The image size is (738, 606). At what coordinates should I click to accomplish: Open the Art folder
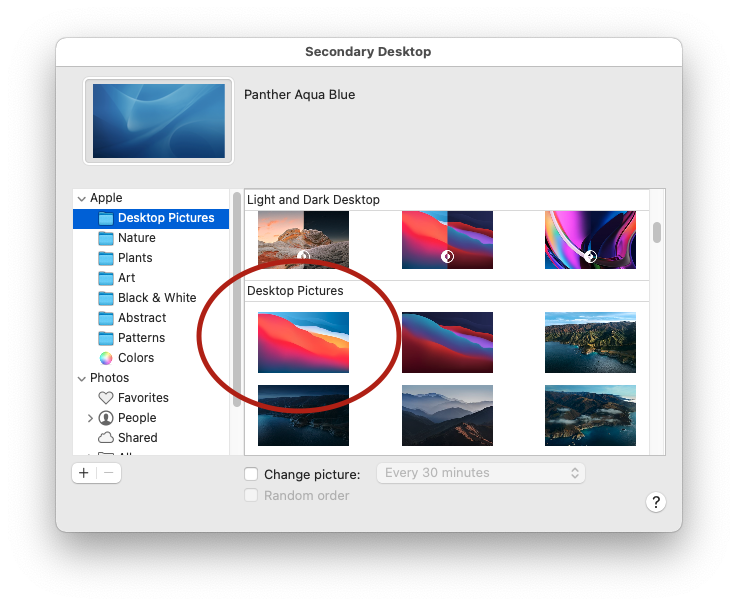(x=126, y=278)
